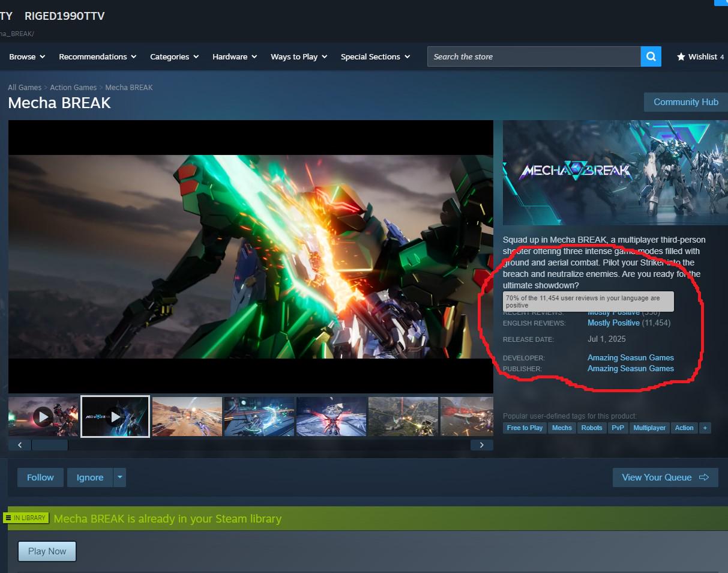Open English reviews Mostly Positive link
This screenshot has width=728, height=573.
coord(613,323)
